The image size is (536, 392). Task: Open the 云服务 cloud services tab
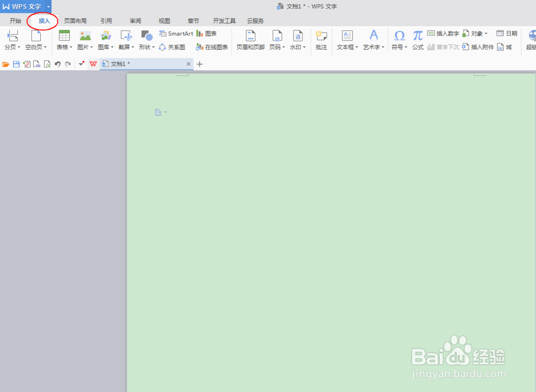[x=255, y=21]
